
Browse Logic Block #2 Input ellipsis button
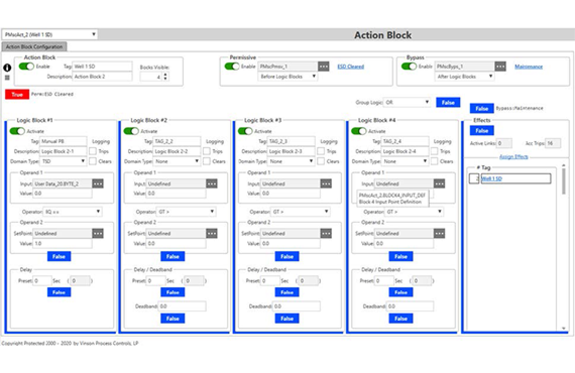tap(212, 183)
